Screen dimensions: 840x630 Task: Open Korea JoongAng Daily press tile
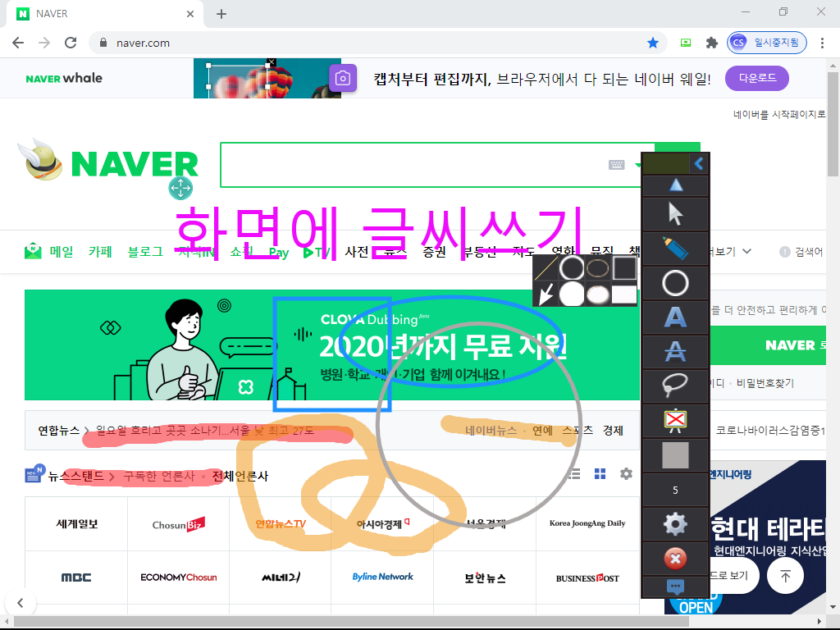(587, 524)
